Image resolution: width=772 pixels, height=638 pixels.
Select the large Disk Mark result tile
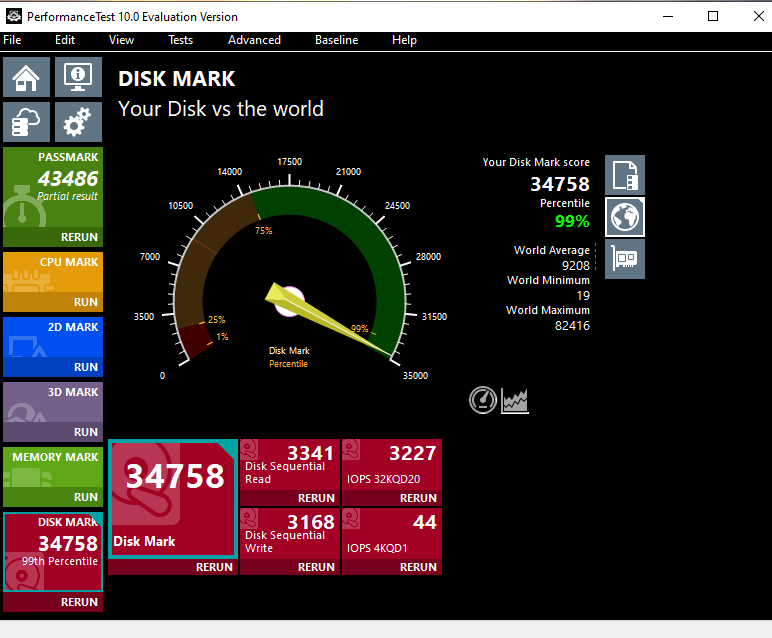point(173,499)
